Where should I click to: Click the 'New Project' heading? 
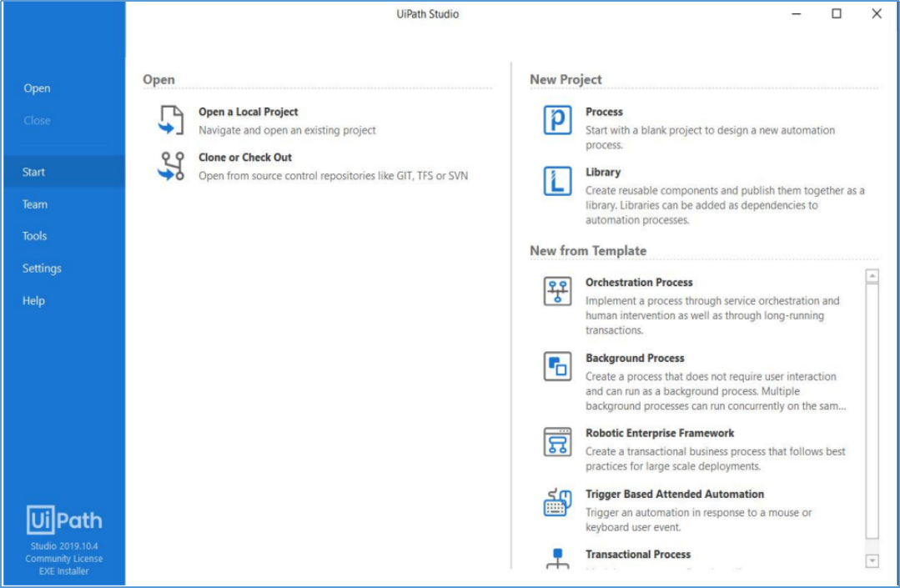pyautogui.click(x=566, y=79)
